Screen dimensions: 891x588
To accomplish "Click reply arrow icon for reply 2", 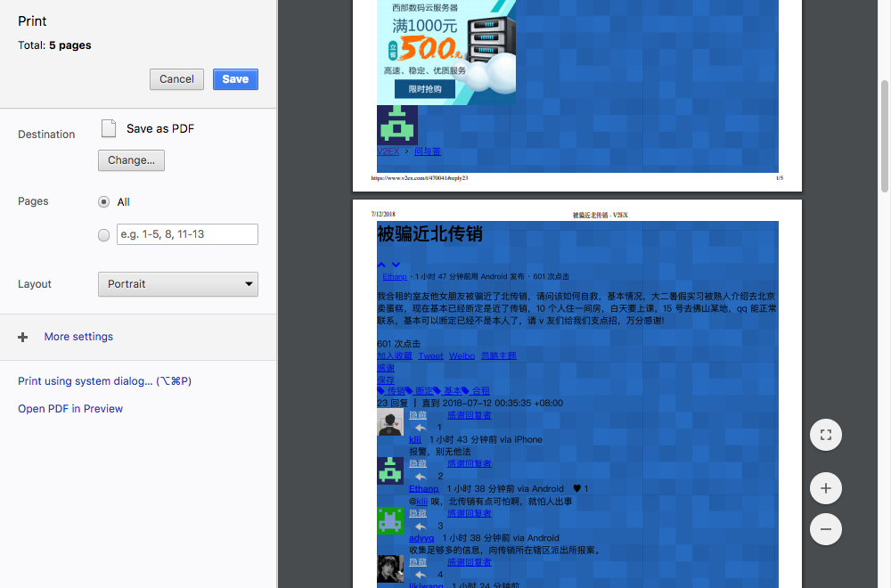I will click(421, 477).
